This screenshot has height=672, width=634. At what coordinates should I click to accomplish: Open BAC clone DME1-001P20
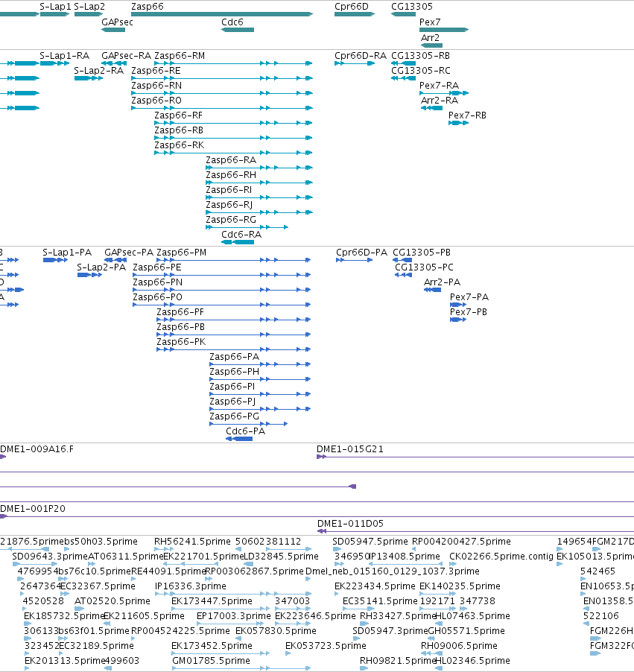(33, 509)
